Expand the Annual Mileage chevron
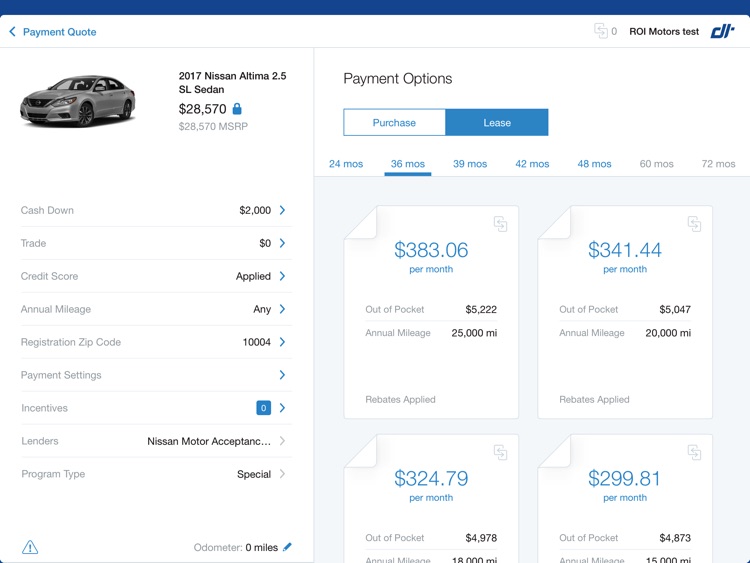Screen dimensions: 750x563 tap(282, 309)
